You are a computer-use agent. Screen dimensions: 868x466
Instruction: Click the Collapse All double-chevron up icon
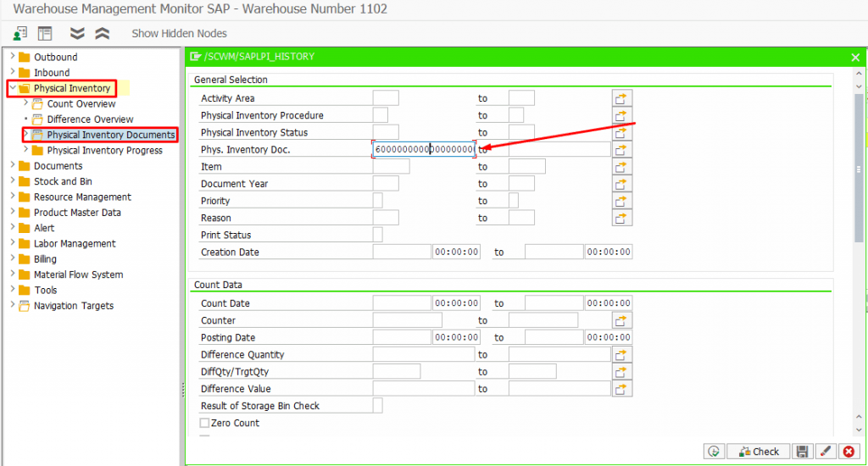(102, 33)
